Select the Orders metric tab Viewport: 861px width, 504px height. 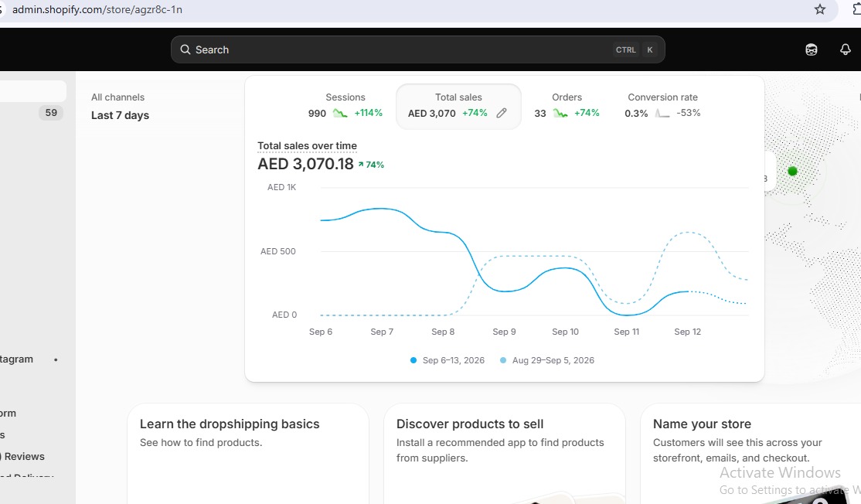567,106
